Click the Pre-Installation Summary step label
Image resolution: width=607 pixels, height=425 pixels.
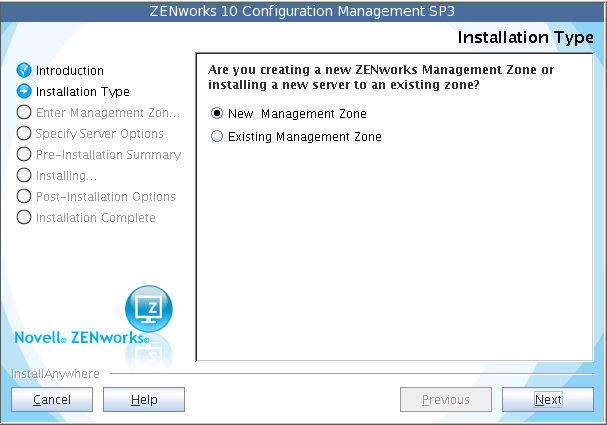pos(108,155)
